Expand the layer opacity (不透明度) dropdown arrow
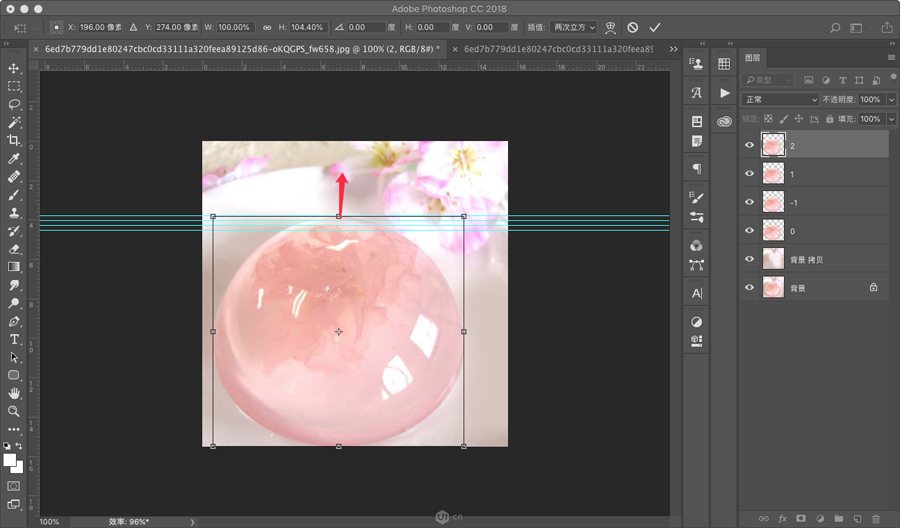 point(891,100)
